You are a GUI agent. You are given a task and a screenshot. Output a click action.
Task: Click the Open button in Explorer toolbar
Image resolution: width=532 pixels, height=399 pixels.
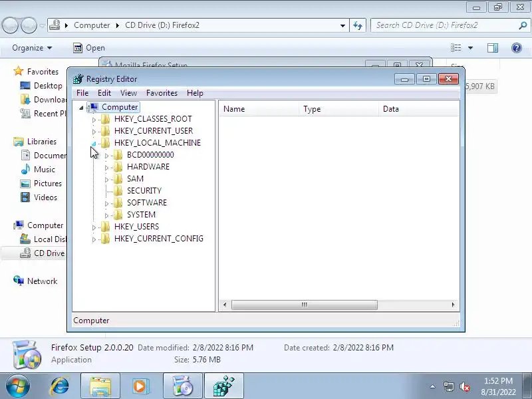click(x=89, y=48)
